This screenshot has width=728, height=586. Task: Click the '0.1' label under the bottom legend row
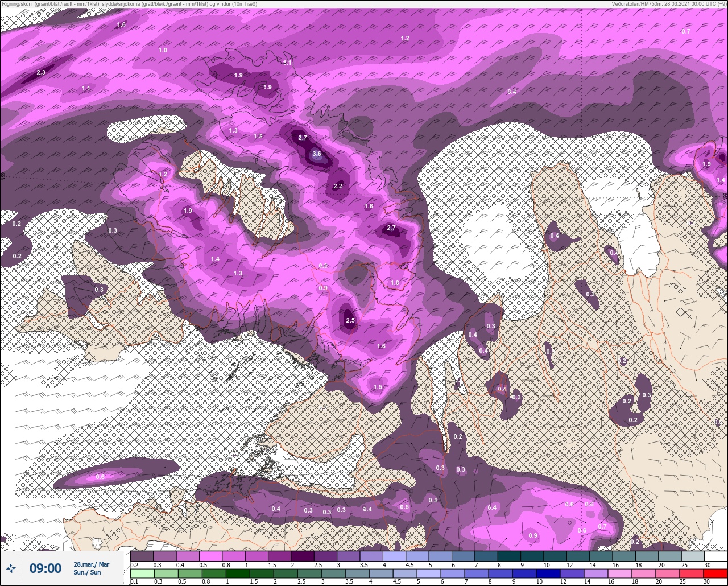coord(134,581)
